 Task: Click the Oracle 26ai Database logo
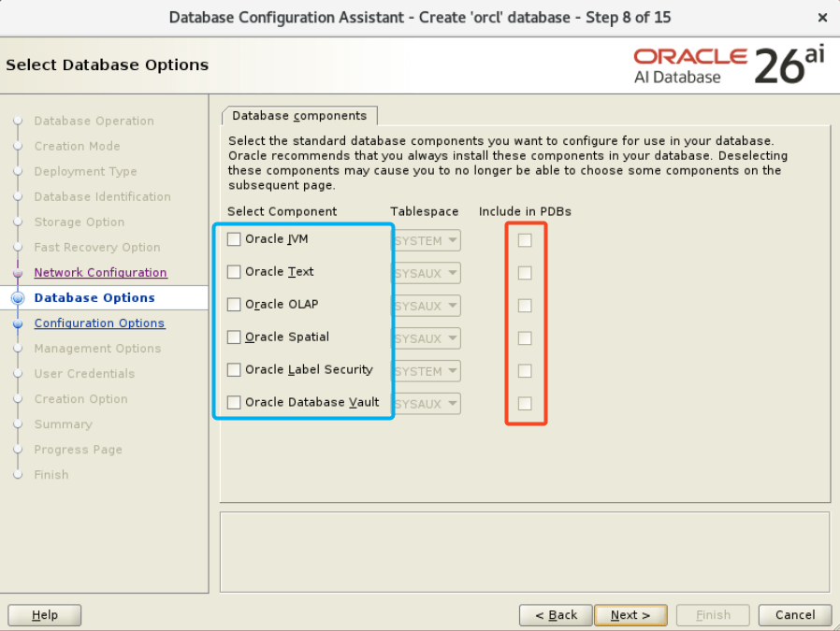click(729, 66)
